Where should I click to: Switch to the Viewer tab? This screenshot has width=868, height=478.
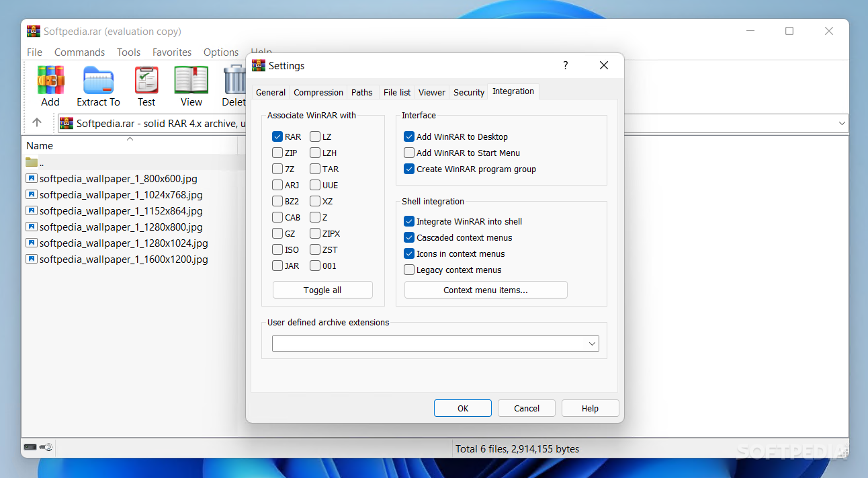pos(431,92)
